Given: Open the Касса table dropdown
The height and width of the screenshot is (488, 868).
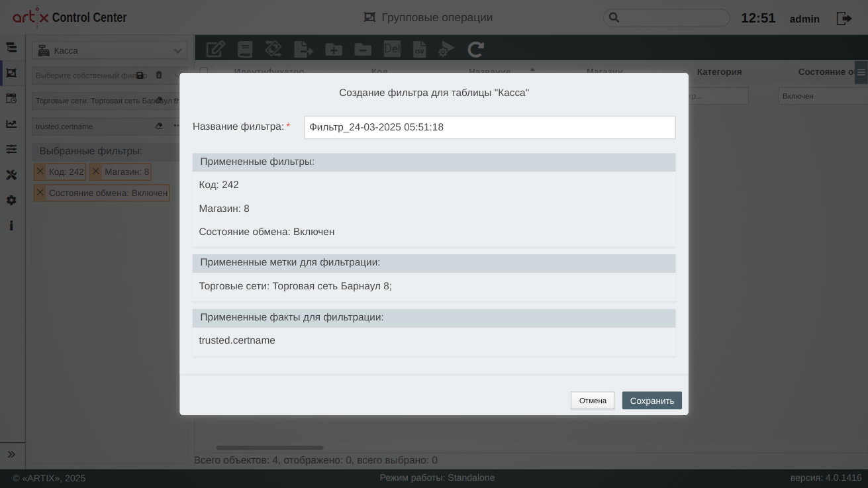Looking at the screenshot, I should [x=110, y=50].
